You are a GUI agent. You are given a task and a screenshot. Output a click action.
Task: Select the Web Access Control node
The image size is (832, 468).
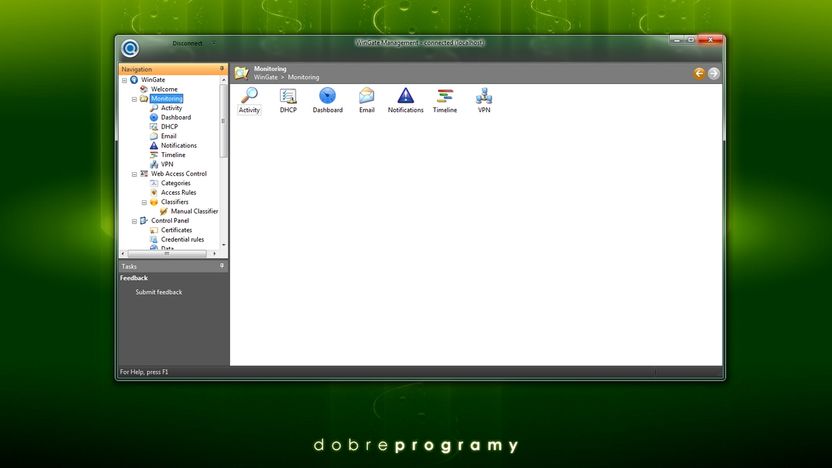click(x=179, y=174)
